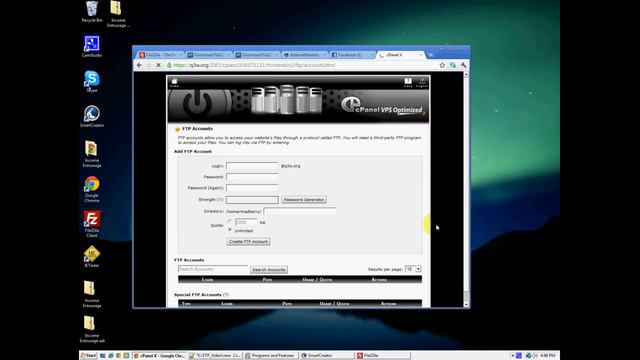
Task: Open the Income Entourage folder next to Recycle Bin
Action: (118, 14)
